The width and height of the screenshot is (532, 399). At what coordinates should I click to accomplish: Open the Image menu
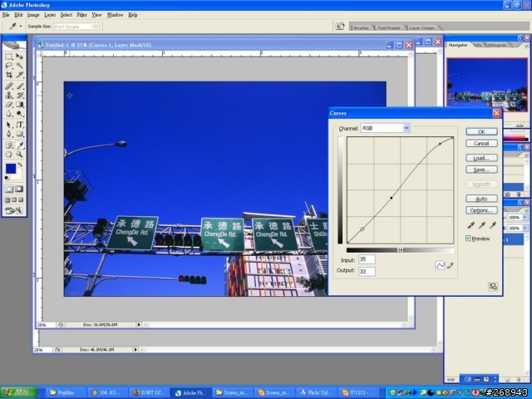(x=33, y=15)
